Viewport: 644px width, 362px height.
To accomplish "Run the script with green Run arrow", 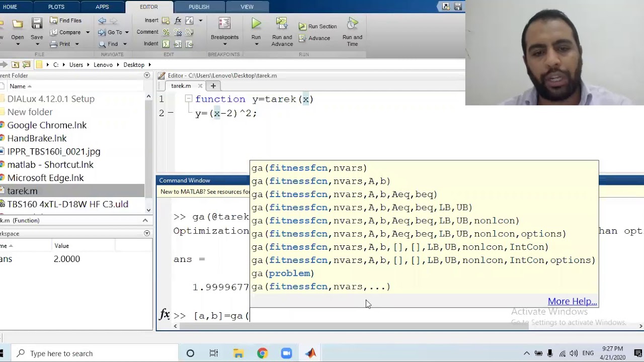I will 256,24.
